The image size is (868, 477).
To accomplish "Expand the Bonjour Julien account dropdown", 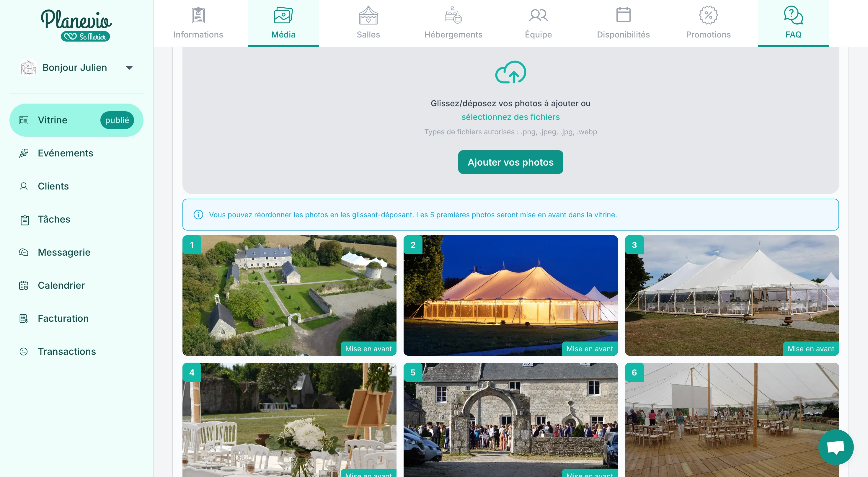I will point(129,68).
